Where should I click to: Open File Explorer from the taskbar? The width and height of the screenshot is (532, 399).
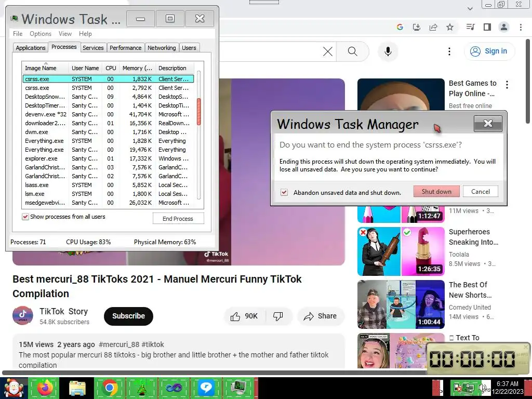(x=77, y=388)
